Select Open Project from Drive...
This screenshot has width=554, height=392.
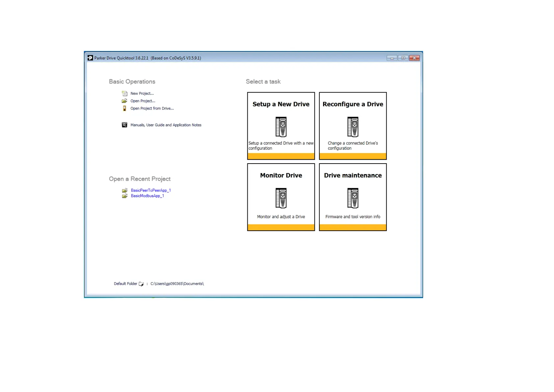[x=152, y=108]
